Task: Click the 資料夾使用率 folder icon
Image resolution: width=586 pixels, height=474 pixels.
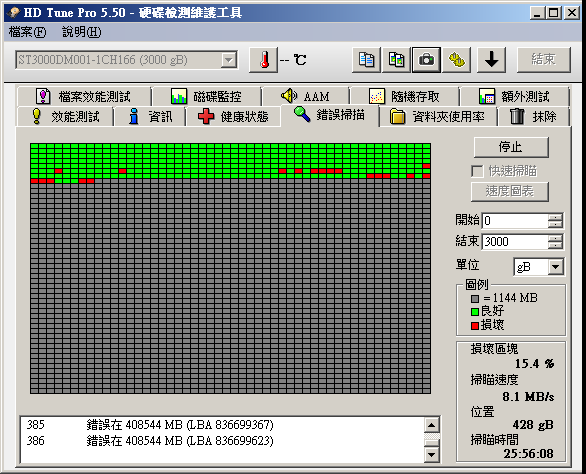Action: 398,116
